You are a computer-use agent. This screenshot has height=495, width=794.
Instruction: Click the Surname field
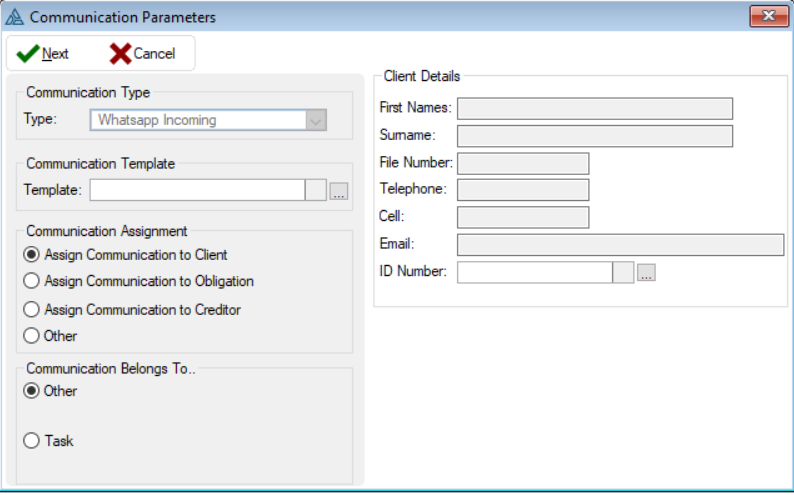(594, 136)
